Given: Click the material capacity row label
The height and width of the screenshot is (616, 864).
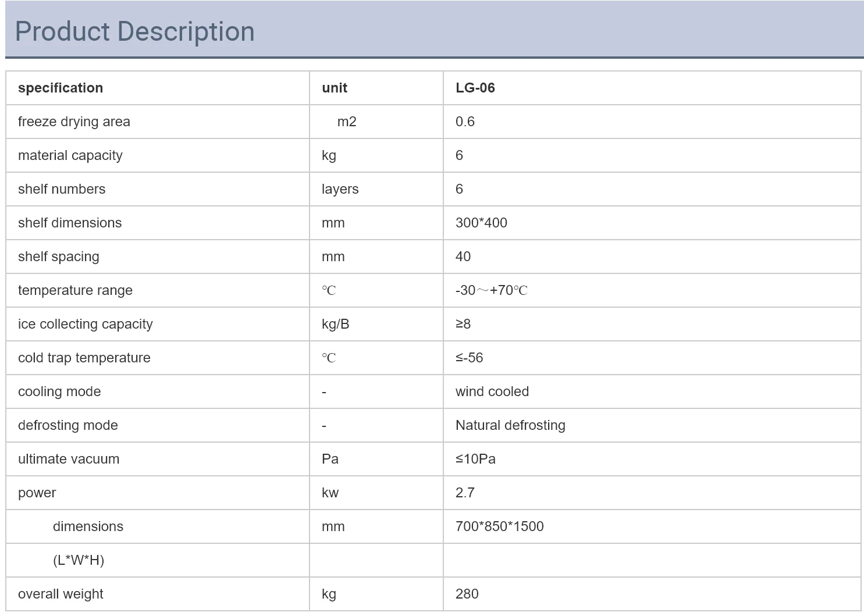Looking at the screenshot, I should [70, 155].
